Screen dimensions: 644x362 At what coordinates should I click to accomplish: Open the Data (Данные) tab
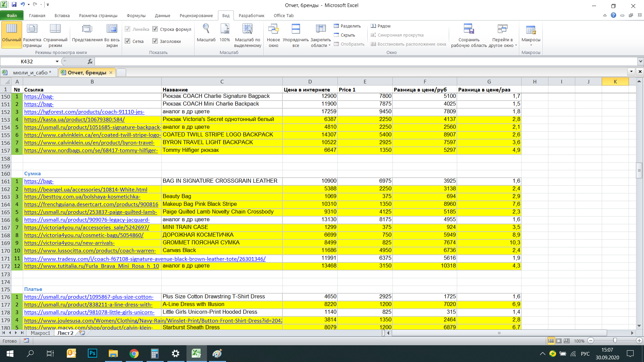pyautogui.click(x=162, y=15)
